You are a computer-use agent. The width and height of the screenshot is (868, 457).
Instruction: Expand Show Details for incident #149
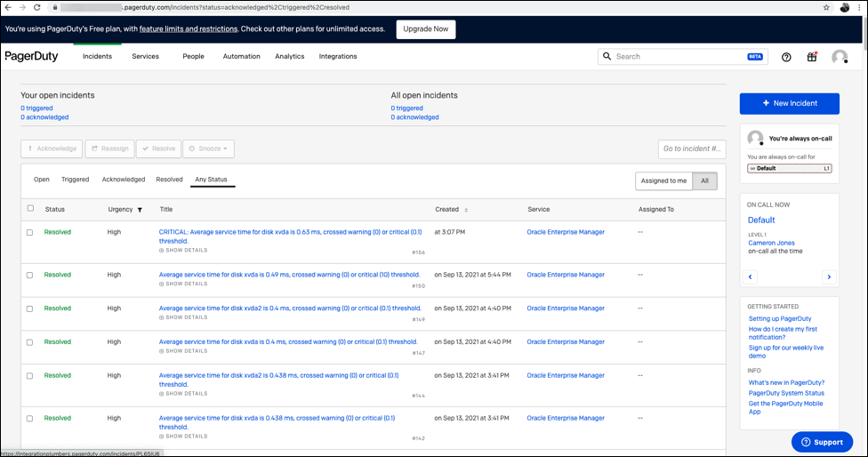coord(183,317)
